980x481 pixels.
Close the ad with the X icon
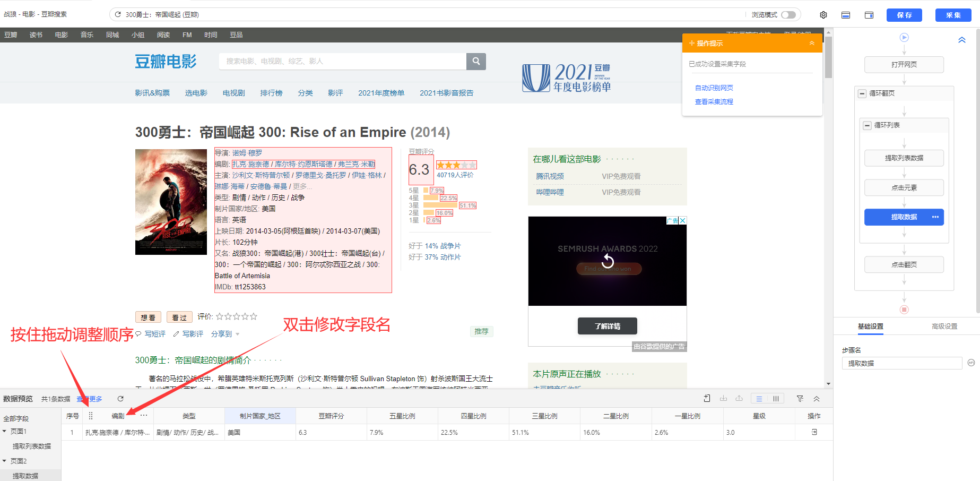[683, 220]
